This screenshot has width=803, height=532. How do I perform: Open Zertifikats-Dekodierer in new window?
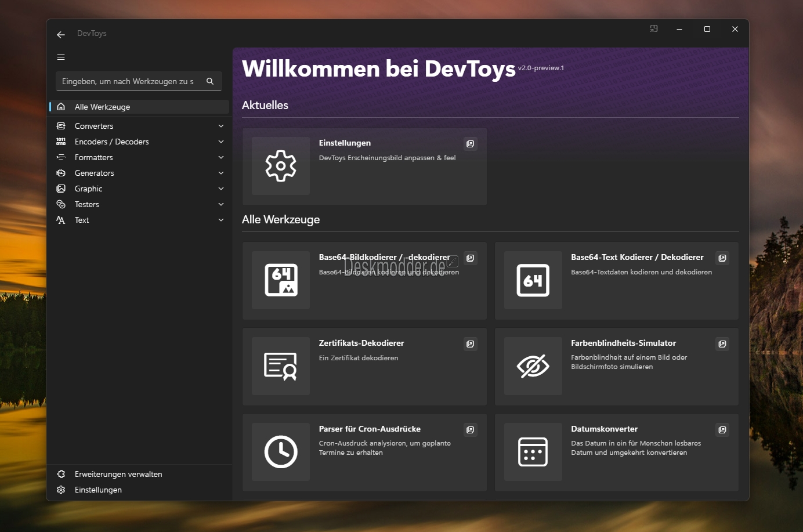471,344
